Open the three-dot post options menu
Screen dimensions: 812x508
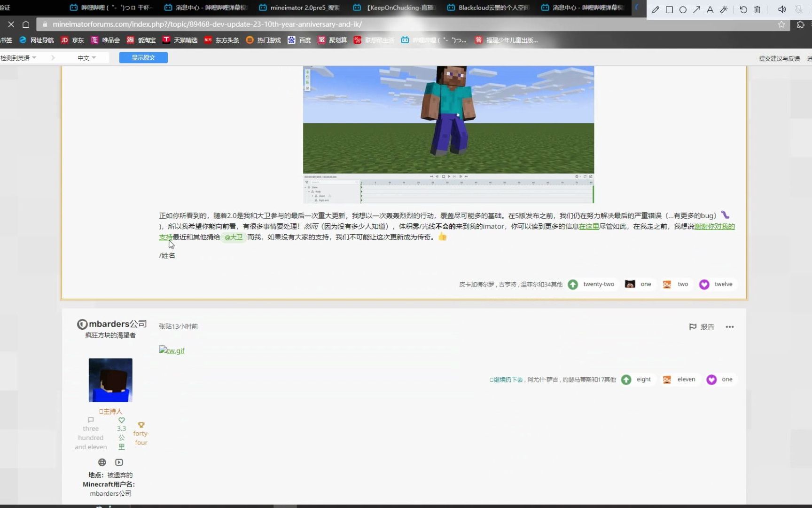tap(729, 327)
